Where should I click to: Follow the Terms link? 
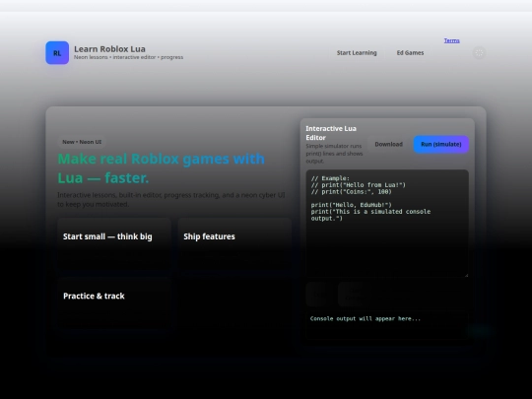(x=451, y=40)
